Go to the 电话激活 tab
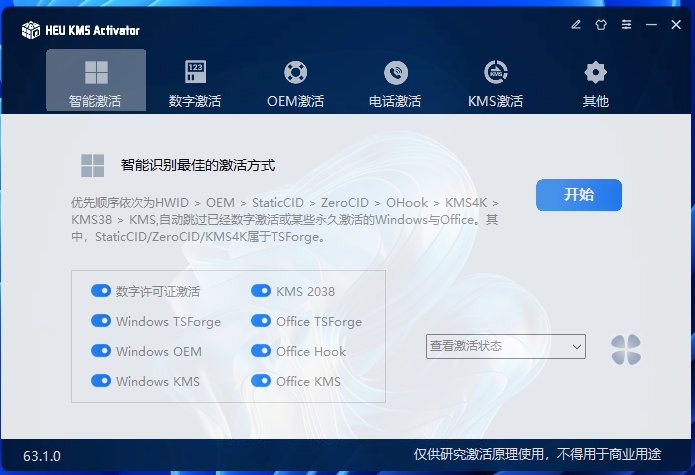 pos(395,80)
